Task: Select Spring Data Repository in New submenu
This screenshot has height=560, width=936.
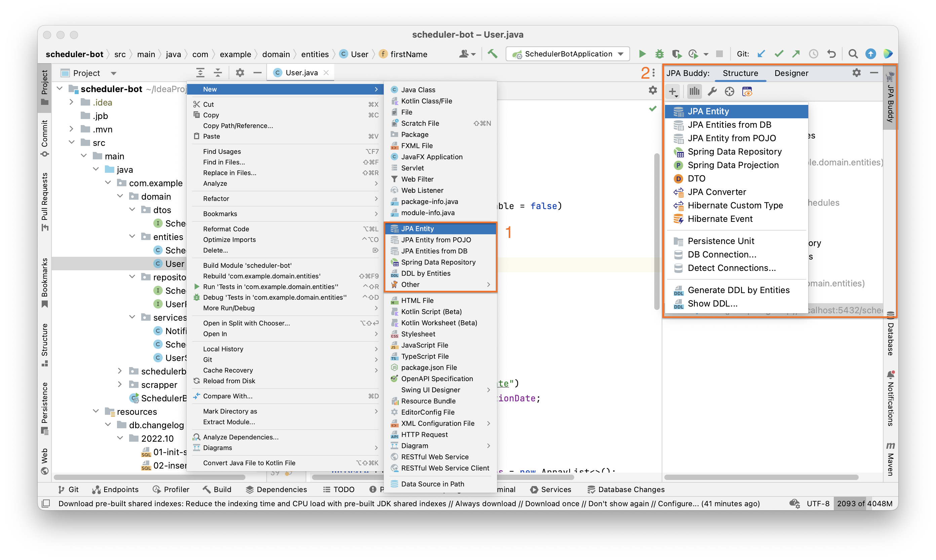Action: 438,262
